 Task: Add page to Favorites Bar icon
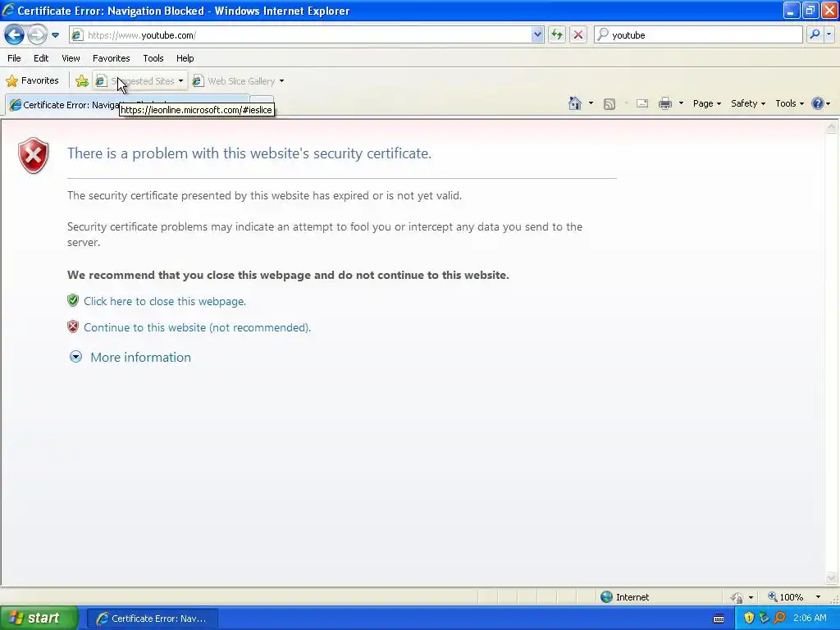coord(81,81)
